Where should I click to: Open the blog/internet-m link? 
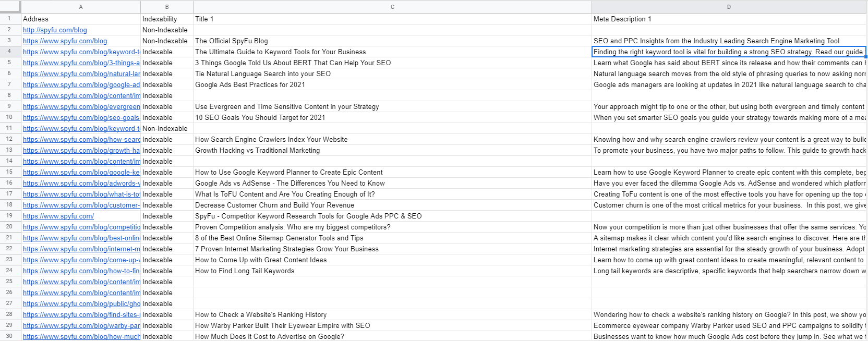(81, 249)
